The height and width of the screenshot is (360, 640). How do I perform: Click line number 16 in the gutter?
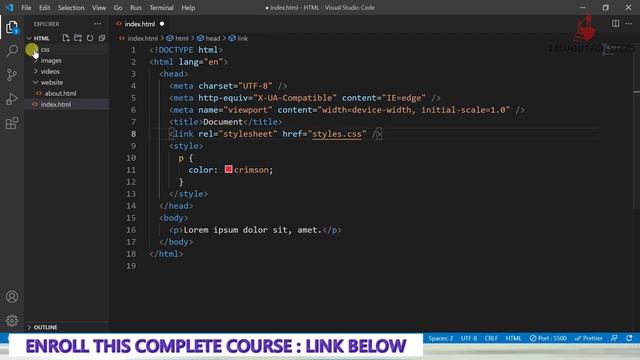pyautogui.click(x=131, y=230)
